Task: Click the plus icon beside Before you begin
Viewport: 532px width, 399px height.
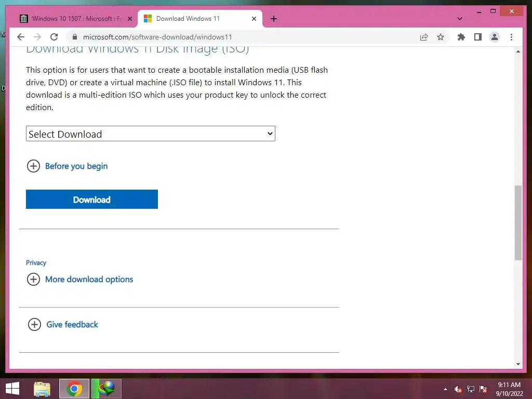Action: pos(33,166)
